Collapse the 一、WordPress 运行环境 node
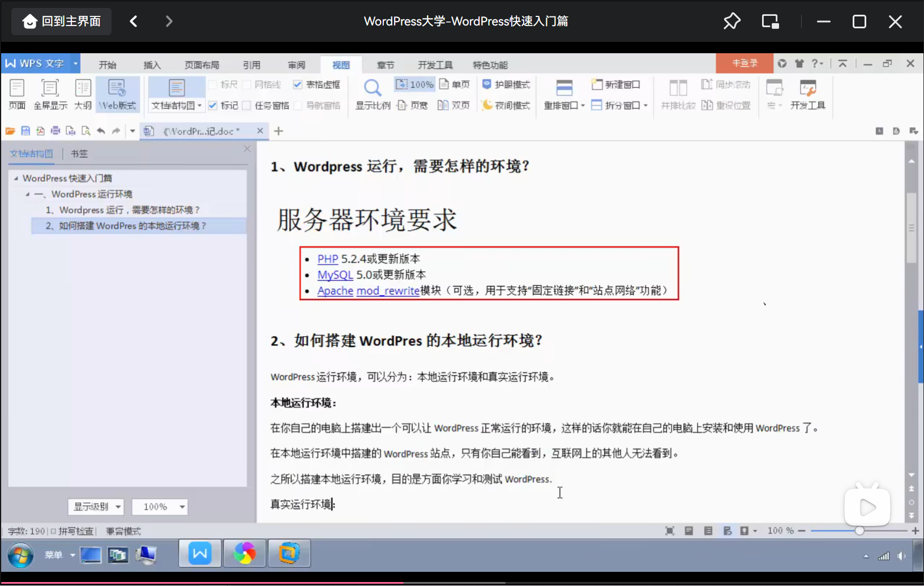 [x=27, y=194]
